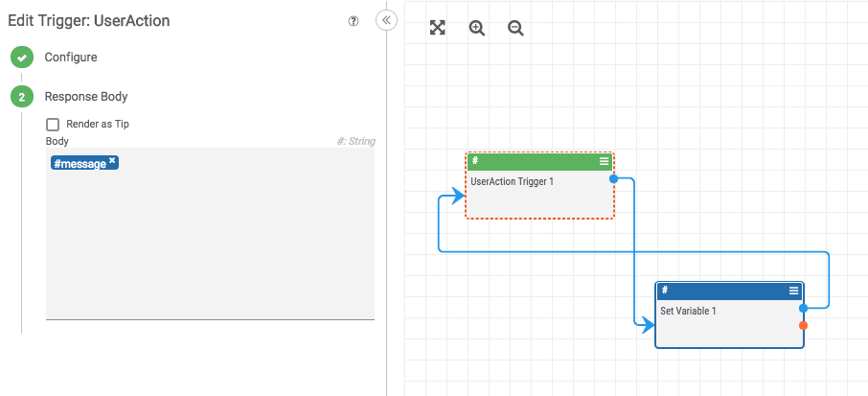Zoom in on the flow canvas
868x396 pixels.
tap(477, 28)
